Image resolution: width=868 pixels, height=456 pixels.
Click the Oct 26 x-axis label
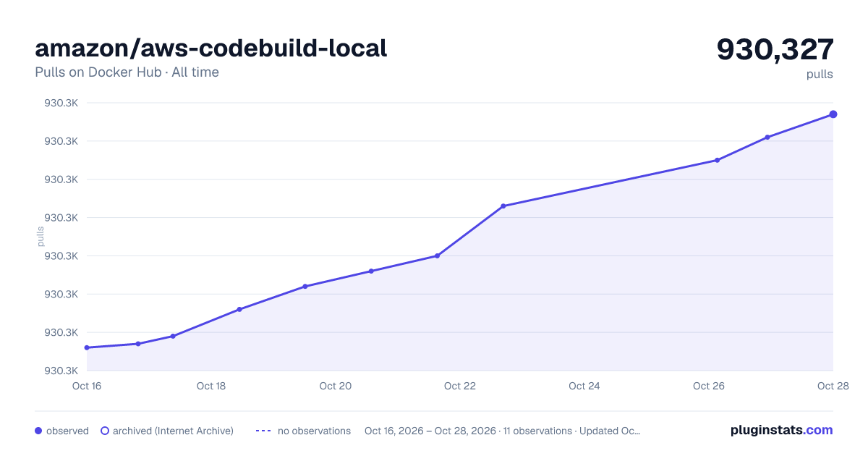[x=709, y=386]
